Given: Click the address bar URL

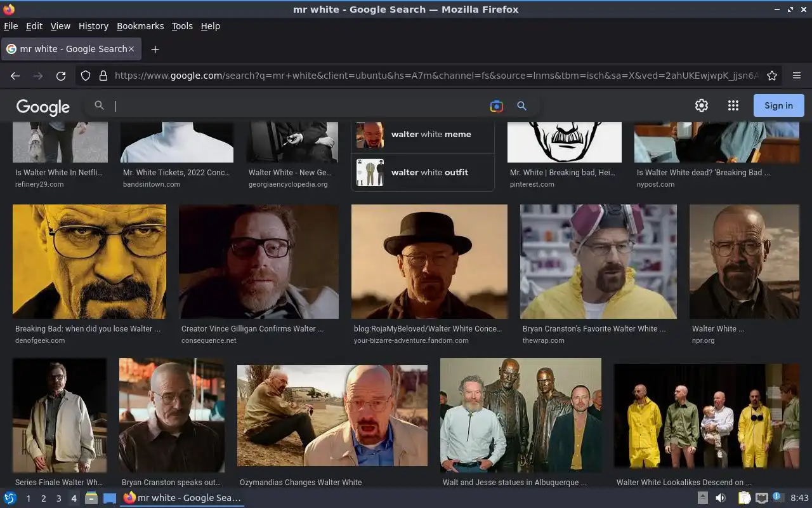Looking at the screenshot, I should [436, 76].
